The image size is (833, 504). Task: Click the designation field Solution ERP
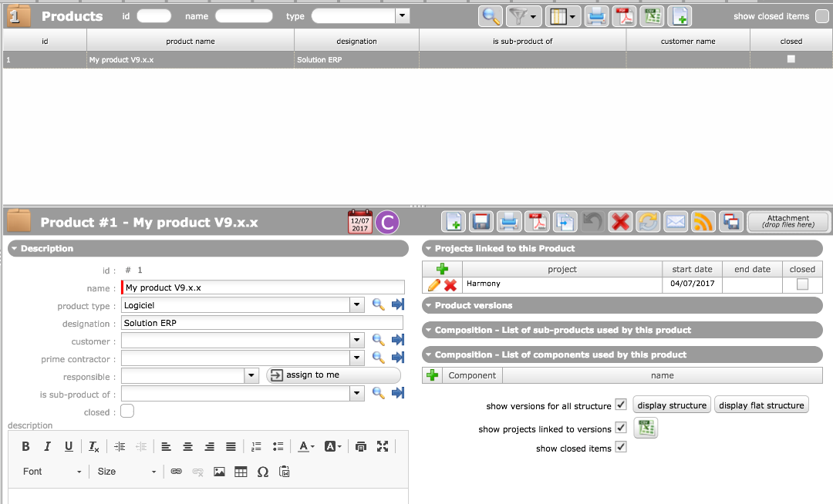point(262,323)
